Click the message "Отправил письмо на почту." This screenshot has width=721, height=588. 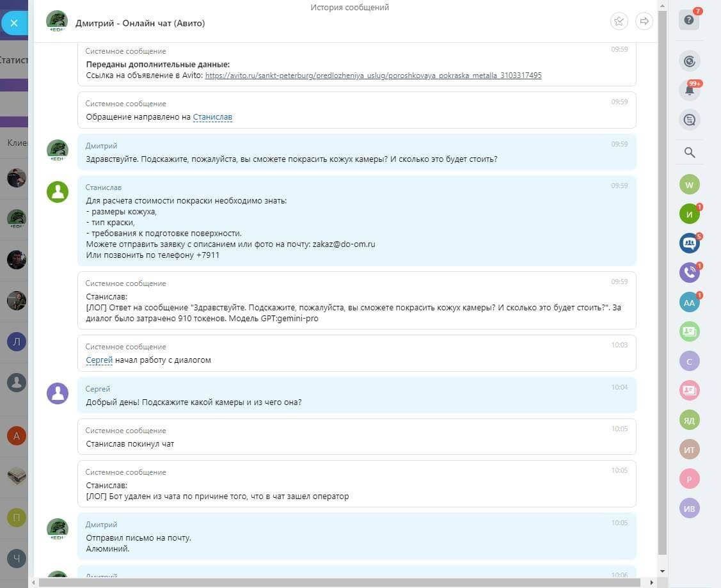click(x=138, y=538)
